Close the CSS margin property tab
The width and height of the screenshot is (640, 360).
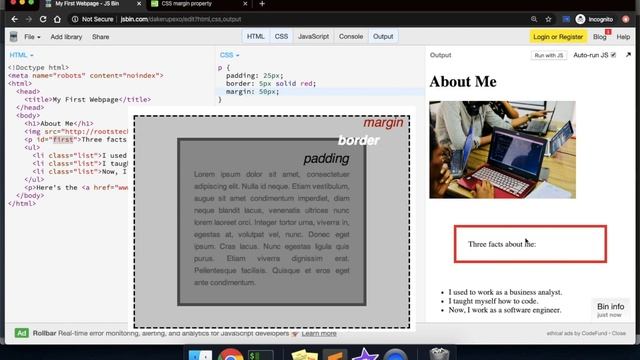coord(245,4)
